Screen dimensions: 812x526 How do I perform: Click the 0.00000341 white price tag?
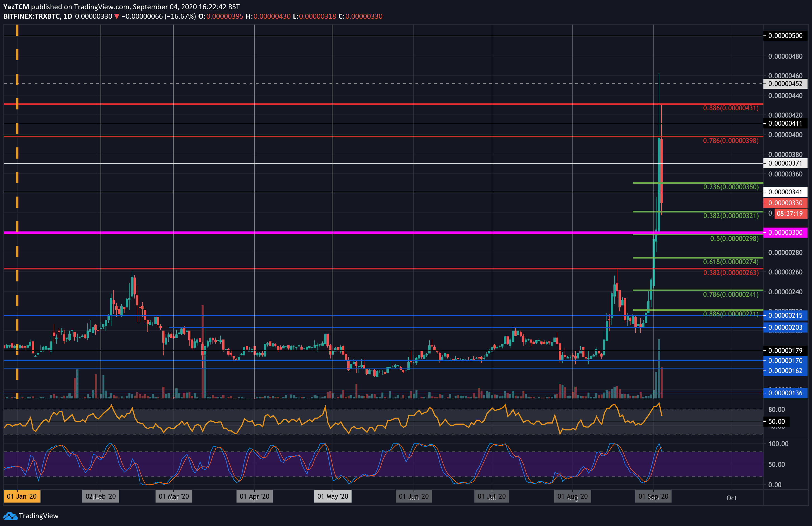tap(785, 192)
